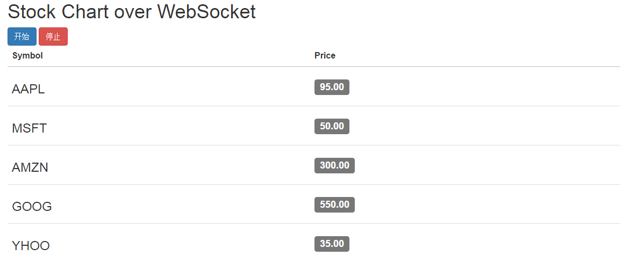Select the MSFT symbol text

click(30, 129)
